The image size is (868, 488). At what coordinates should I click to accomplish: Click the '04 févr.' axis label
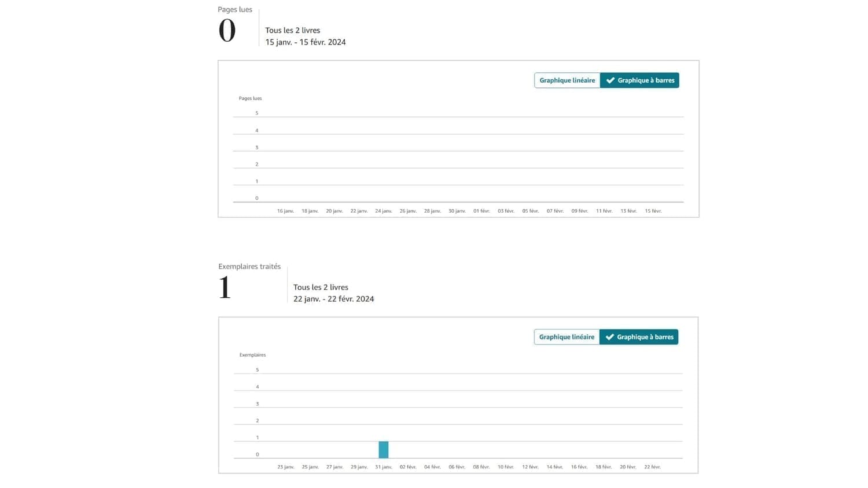click(x=432, y=467)
